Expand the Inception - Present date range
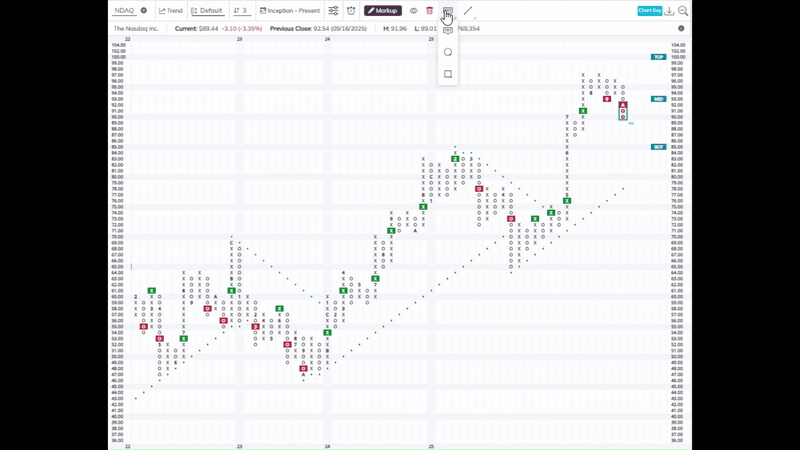This screenshot has width=800, height=450. [290, 11]
